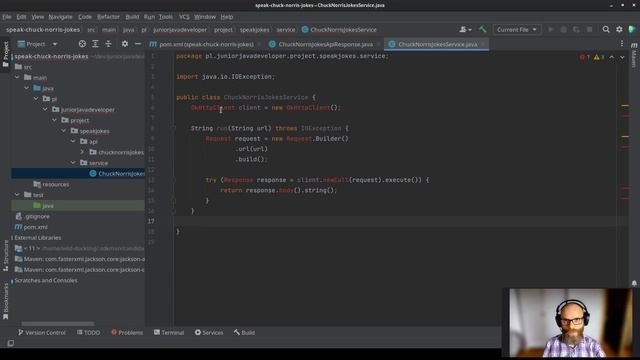Expand the chucknorrisjokes package node
Viewport: 640px width, 360px height.
coord(82,152)
